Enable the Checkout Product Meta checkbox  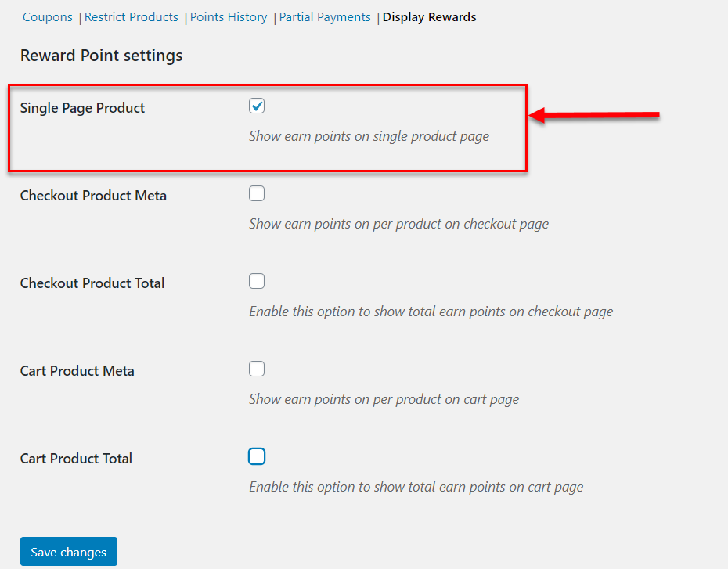[257, 193]
